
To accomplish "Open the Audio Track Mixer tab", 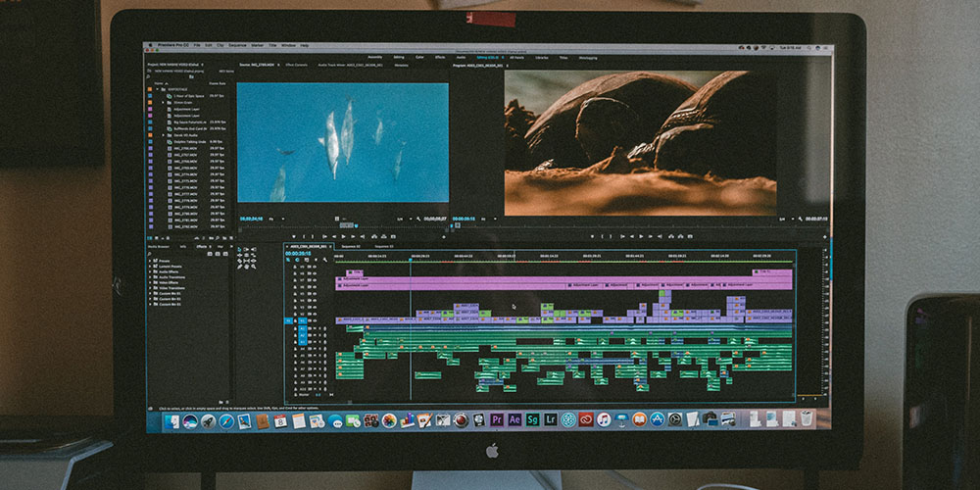I will point(350,65).
